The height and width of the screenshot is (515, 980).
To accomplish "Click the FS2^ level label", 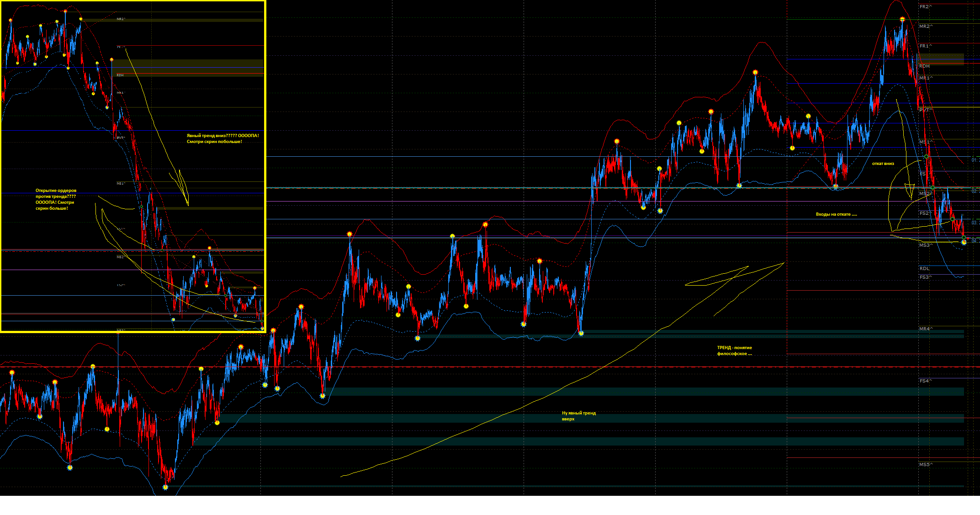I will (x=926, y=213).
